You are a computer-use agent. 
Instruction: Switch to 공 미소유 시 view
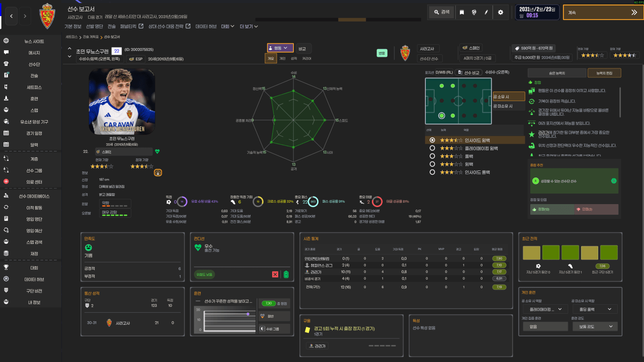pos(508,106)
